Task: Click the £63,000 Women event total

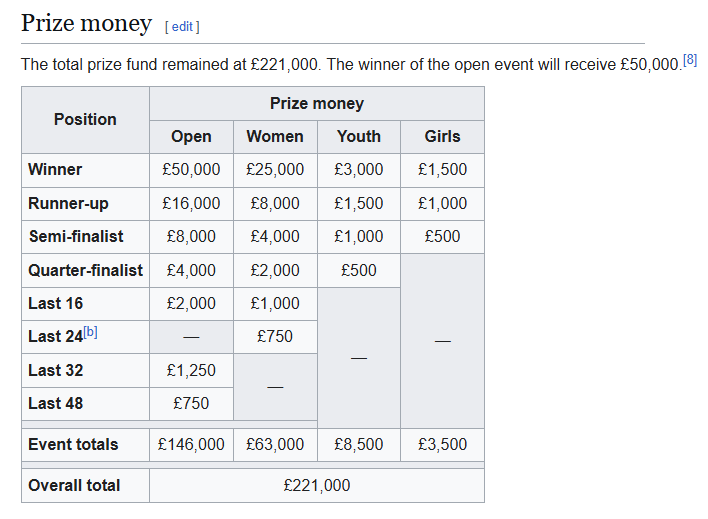Action: tap(275, 444)
